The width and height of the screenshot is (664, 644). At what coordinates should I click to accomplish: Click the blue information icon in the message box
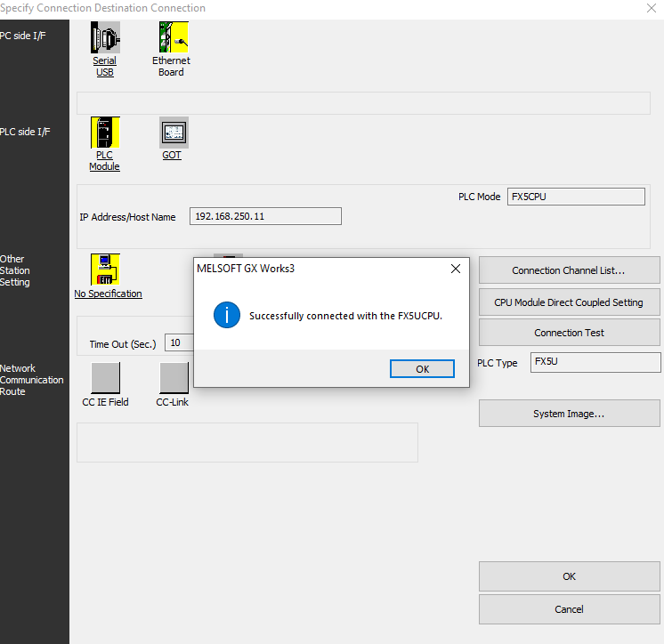tap(227, 315)
